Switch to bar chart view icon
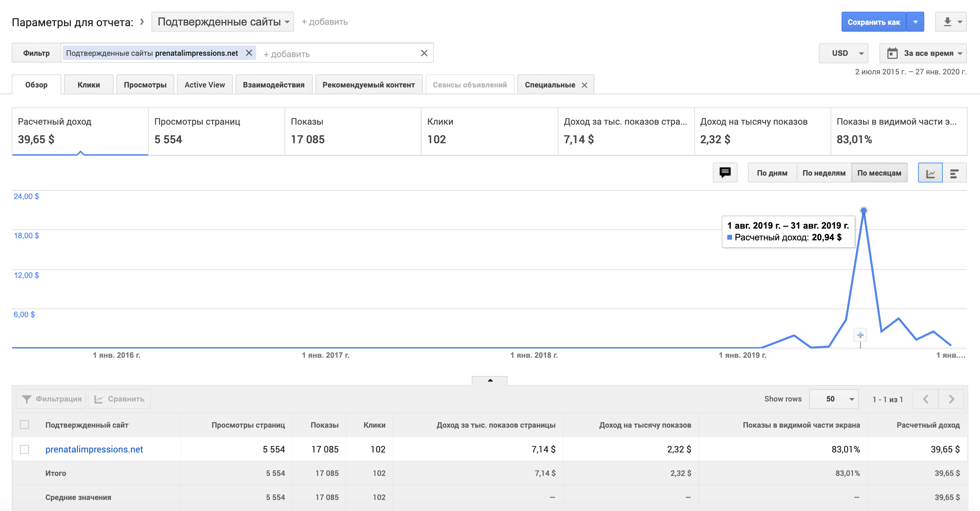 tap(954, 173)
